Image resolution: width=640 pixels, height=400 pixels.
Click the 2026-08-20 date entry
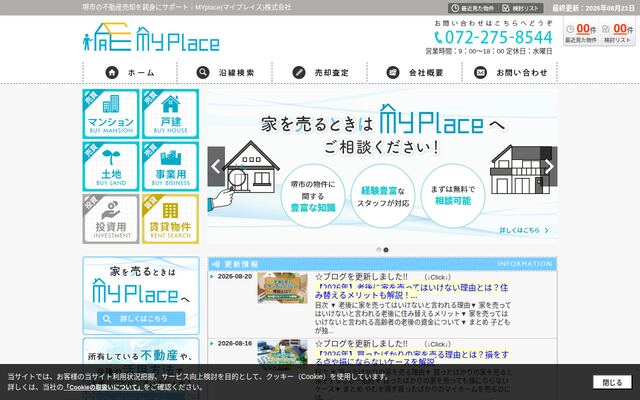(235, 276)
